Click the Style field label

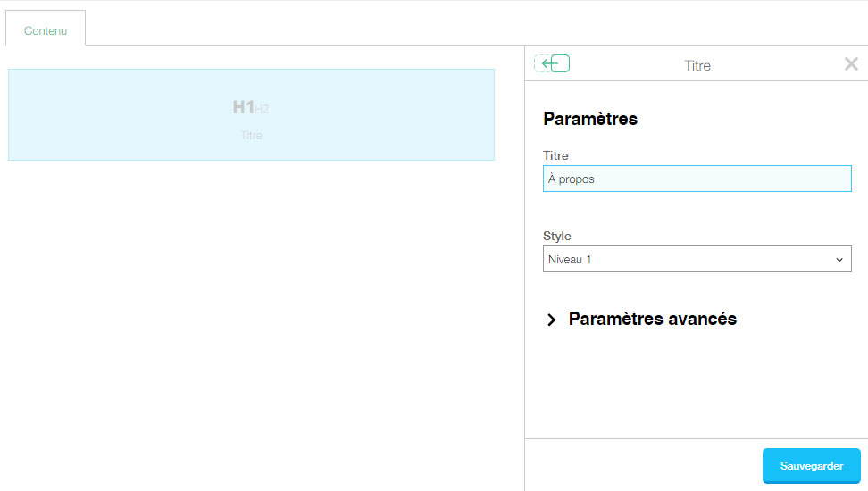tap(557, 236)
